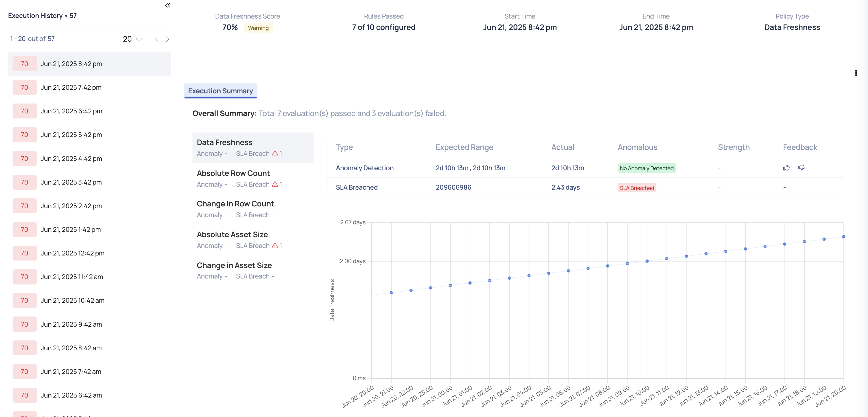Click the SLA Breached badge in the table
This screenshot has height=417, width=868.
click(x=637, y=188)
